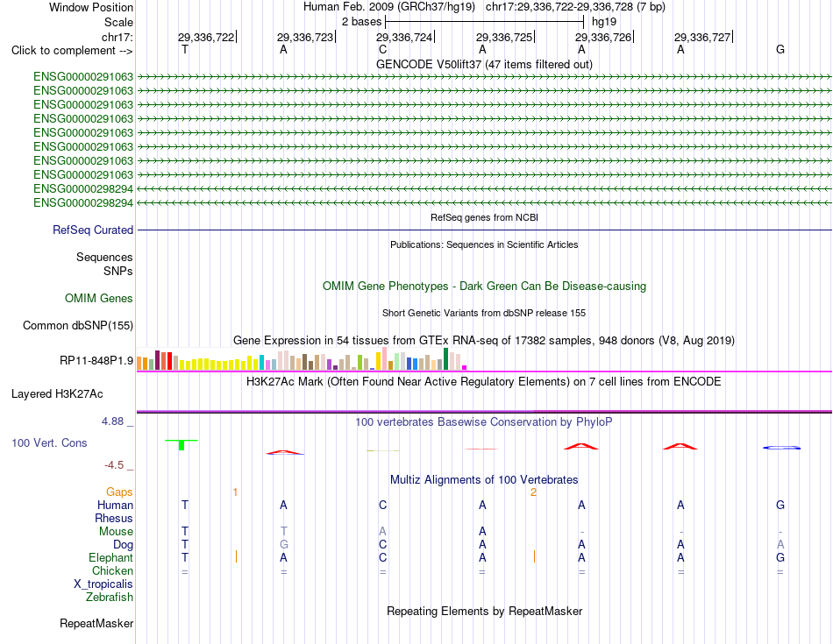Open the Publications: Sequences in Scientific Articles title

[484, 244]
